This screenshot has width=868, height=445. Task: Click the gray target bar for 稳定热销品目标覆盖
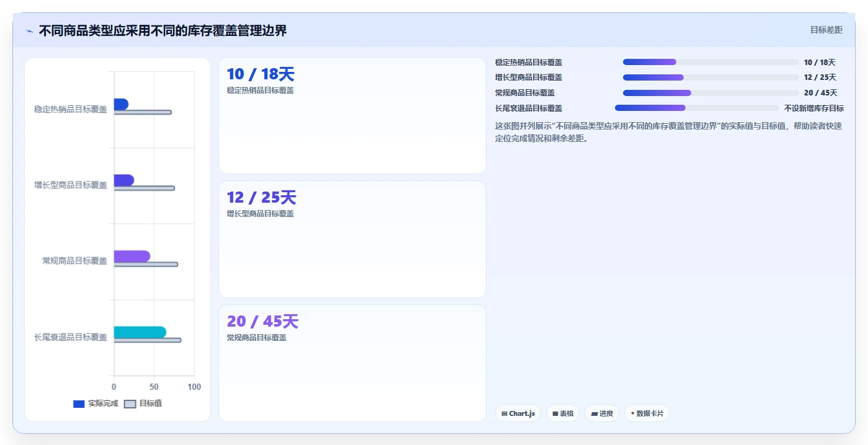tap(142, 112)
